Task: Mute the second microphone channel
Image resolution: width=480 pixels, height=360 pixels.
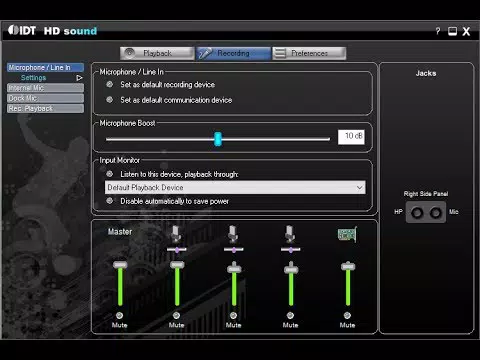Action: [233, 315]
